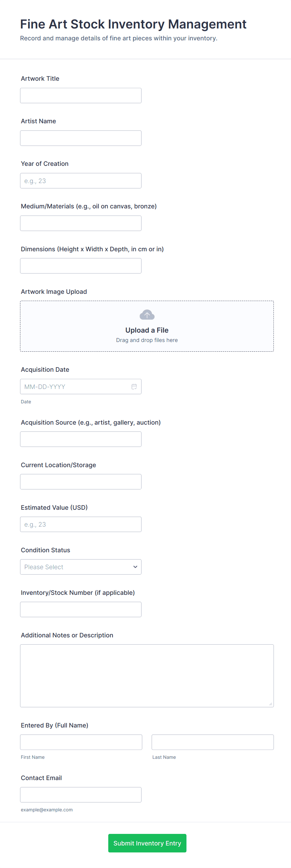Select the Contact Email field
Viewport: 291px width, 868px height.
pyautogui.click(x=80, y=794)
